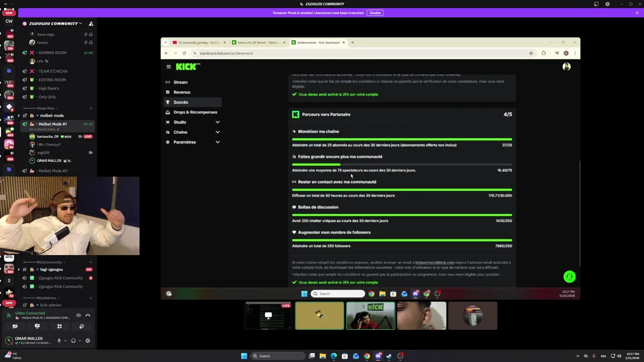Go back in the shared browser

click(166, 53)
